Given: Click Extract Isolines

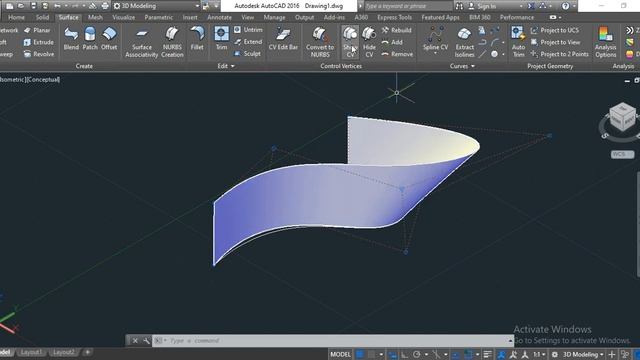Looking at the screenshot, I should tap(464, 42).
